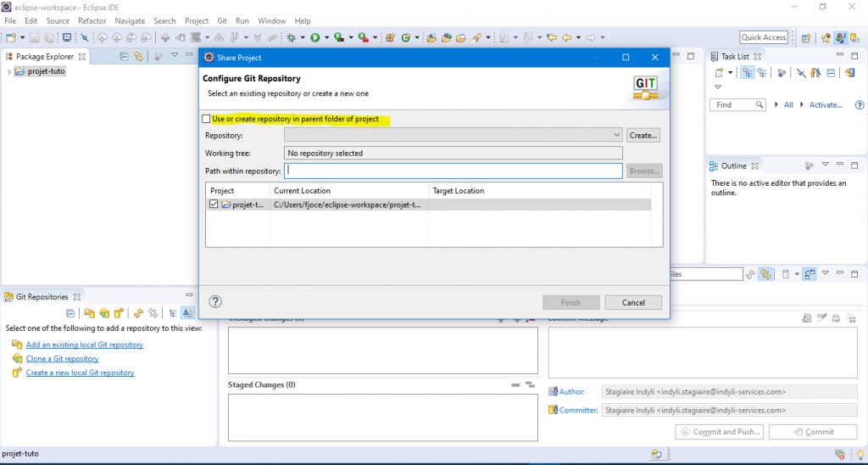
Task: Click Add an existing local Git repository
Action: [x=85, y=345]
